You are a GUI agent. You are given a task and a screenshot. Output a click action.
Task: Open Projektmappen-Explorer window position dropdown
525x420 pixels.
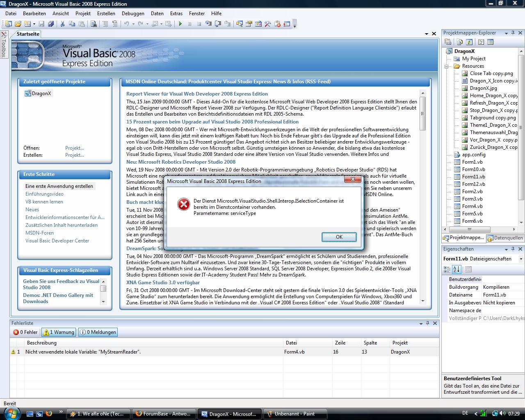point(506,33)
